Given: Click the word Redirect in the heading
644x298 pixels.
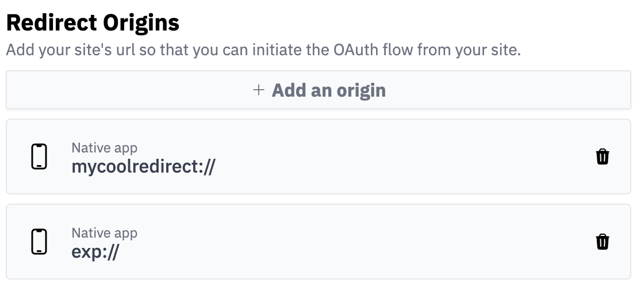Looking at the screenshot, I should pyautogui.click(x=52, y=23).
